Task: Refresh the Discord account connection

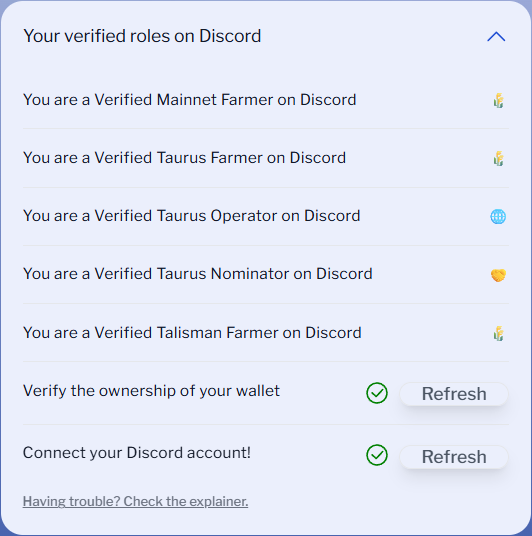Action: (x=454, y=457)
